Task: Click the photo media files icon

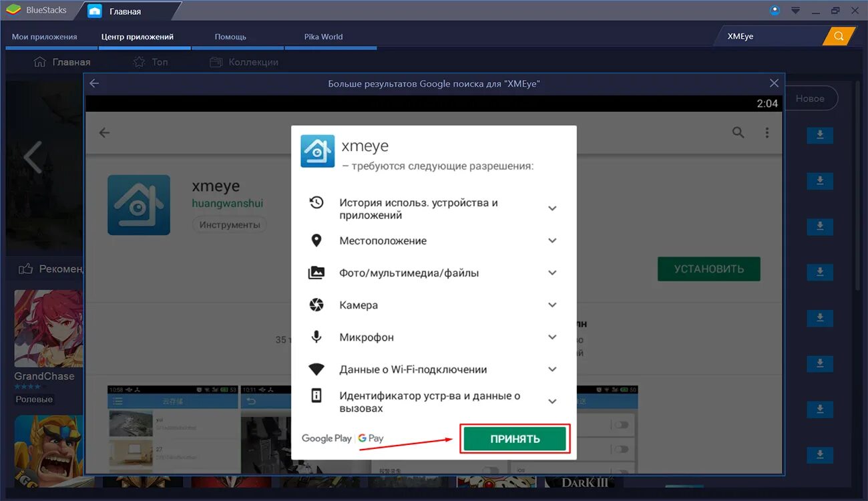Action: (316, 273)
